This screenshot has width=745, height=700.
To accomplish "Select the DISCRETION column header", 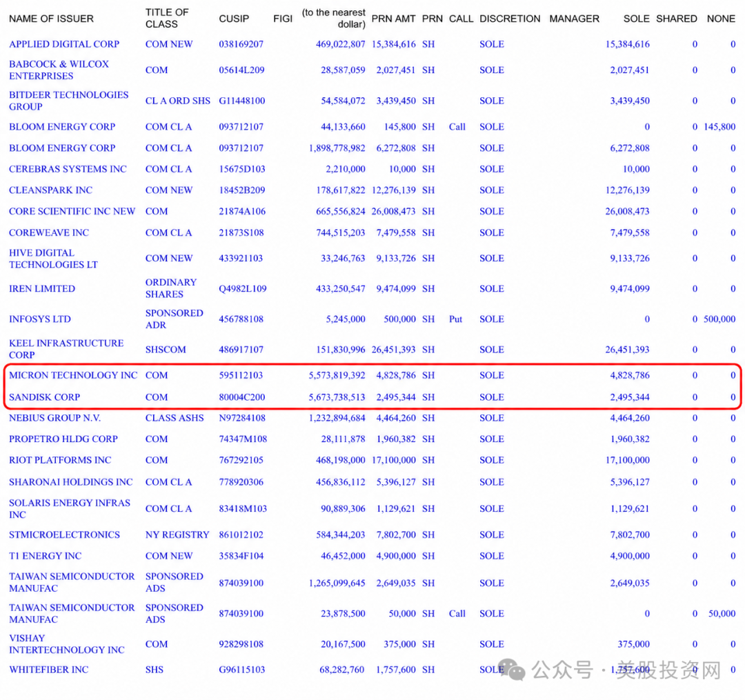I will pos(510,19).
